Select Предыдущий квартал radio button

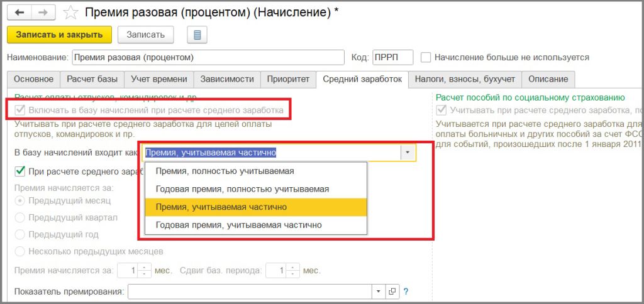pos(19,218)
